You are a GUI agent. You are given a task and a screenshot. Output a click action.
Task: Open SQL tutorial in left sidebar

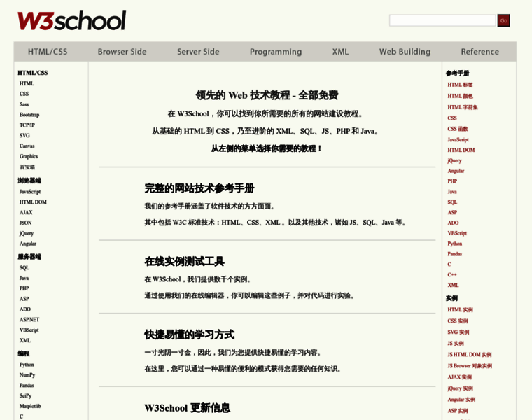(24, 267)
